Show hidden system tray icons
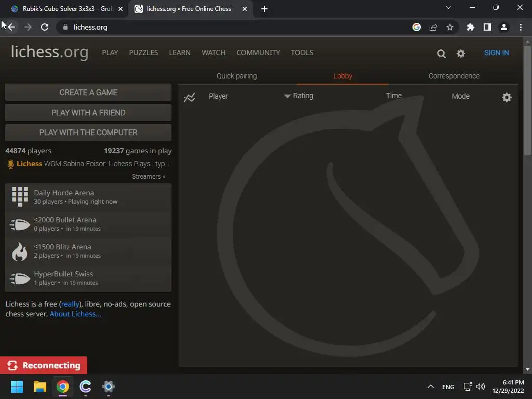This screenshot has width=532, height=399. pos(431,387)
